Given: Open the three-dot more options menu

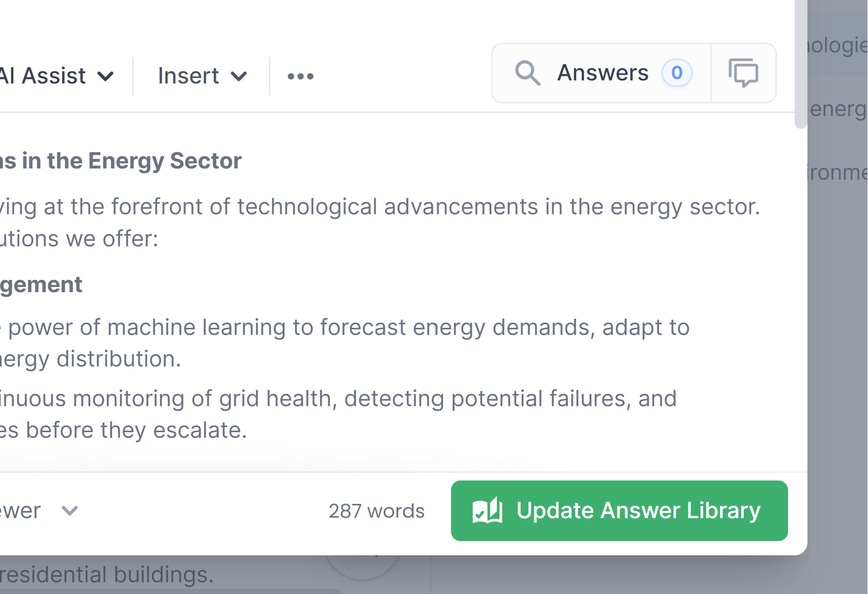Looking at the screenshot, I should 300,76.
